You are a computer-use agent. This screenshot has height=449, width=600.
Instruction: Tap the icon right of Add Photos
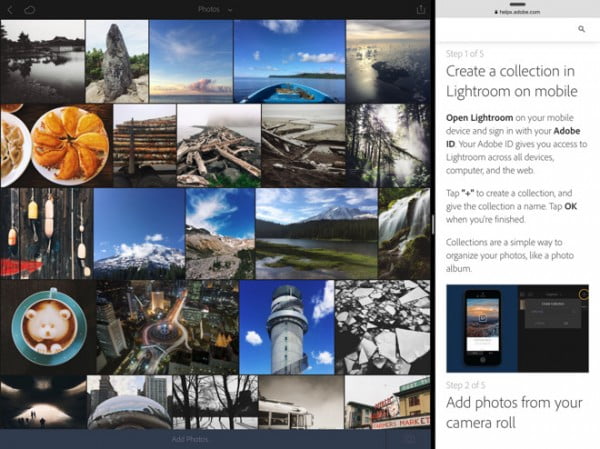pyautogui.click(x=409, y=438)
